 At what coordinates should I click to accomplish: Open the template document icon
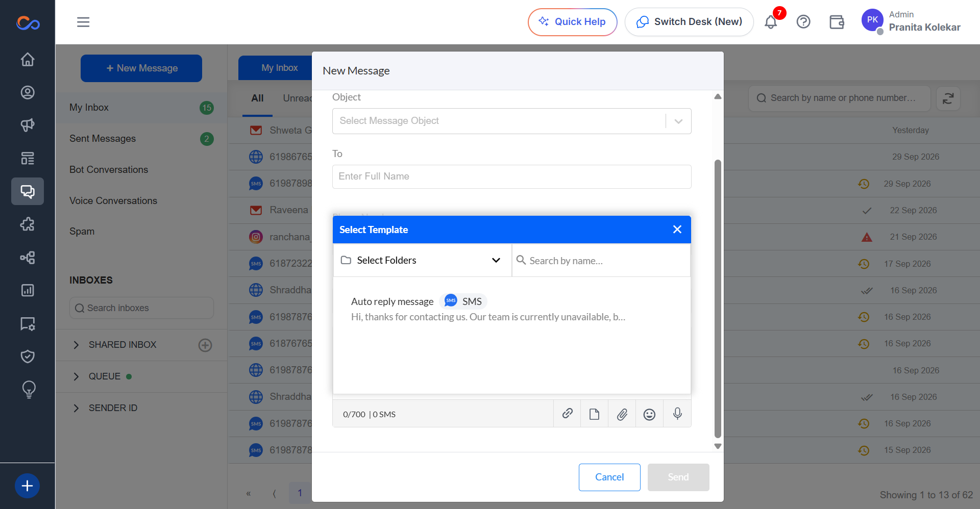point(594,414)
